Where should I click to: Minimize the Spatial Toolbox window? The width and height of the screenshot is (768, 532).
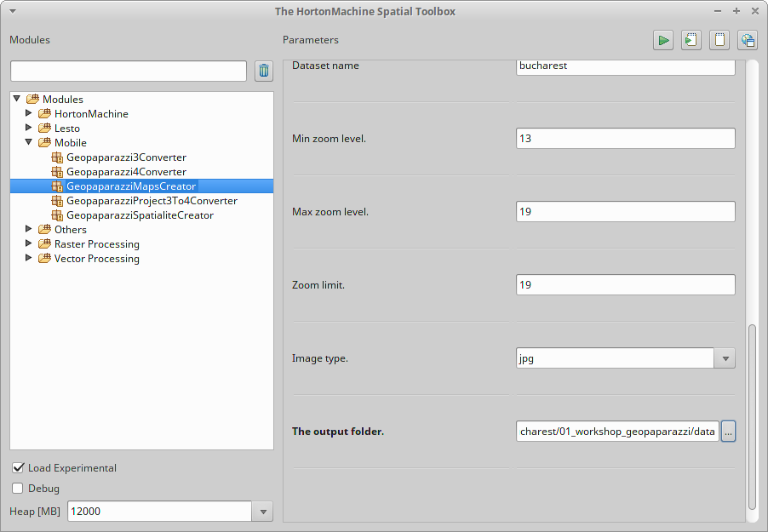(718, 11)
